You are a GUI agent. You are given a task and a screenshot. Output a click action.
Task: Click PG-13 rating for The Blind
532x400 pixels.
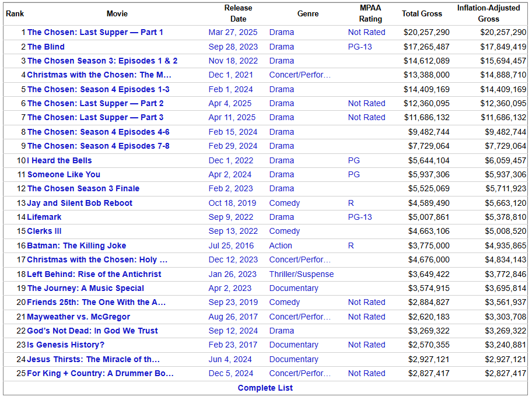click(360, 47)
